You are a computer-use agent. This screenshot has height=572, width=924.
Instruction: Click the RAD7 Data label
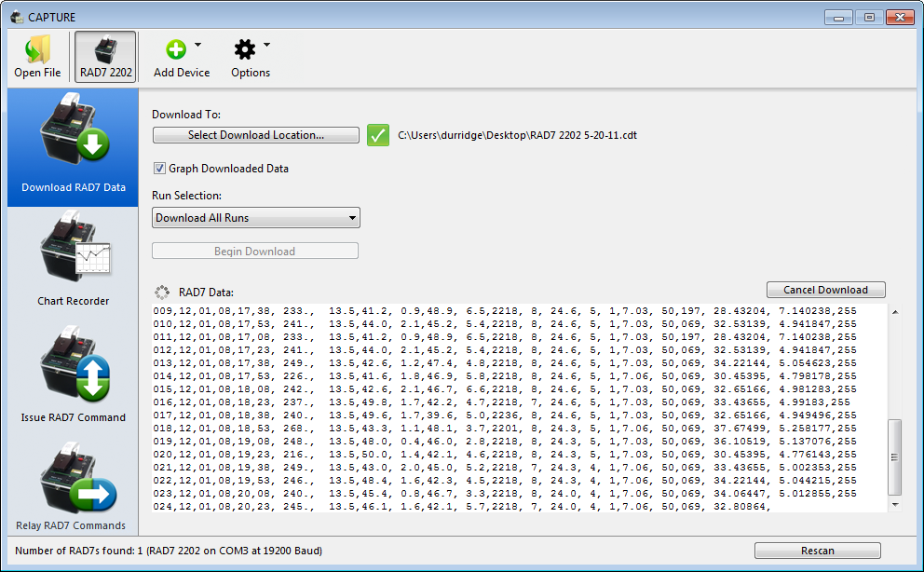click(x=206, y=293)
